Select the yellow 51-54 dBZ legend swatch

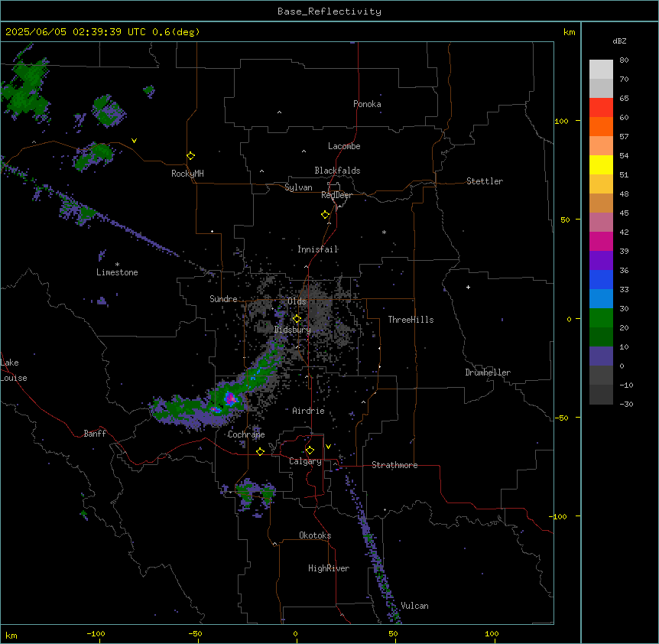tap(601, 164)
